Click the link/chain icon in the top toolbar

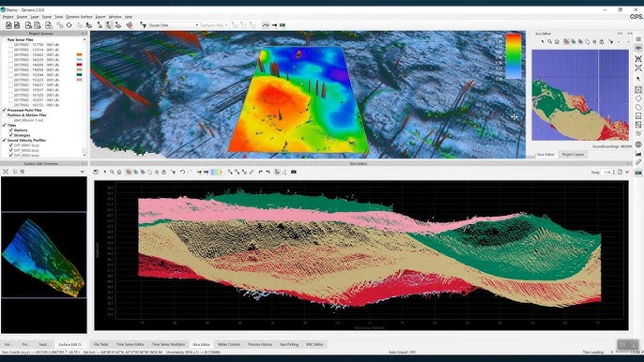click(x=60, y=25)
